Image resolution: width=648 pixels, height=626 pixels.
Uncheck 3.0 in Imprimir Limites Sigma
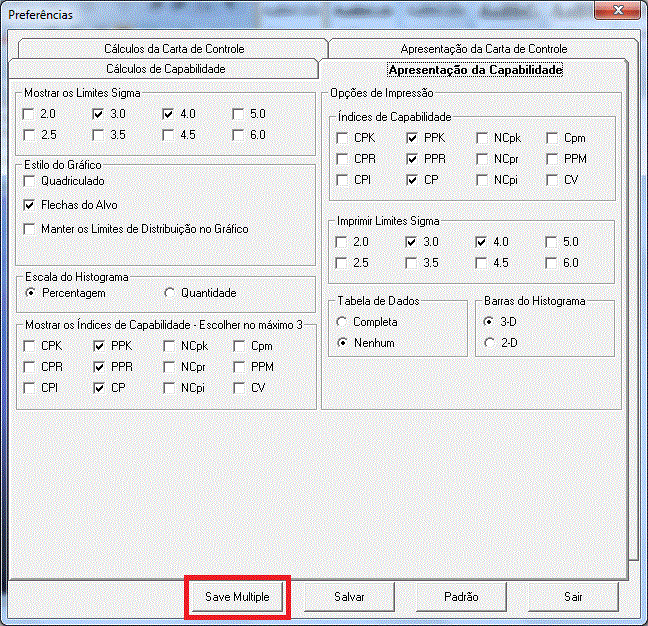pyautogui.click(x=411, y=242)
